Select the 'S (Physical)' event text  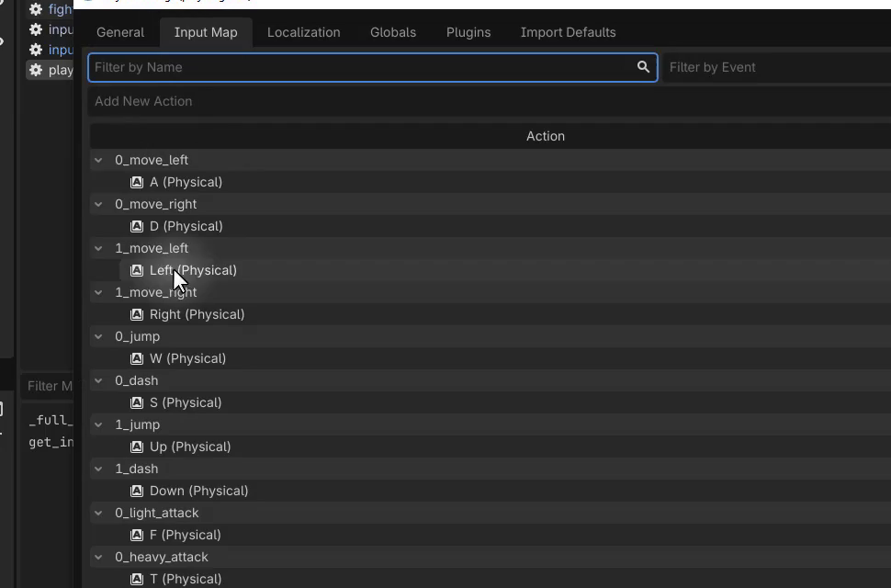tap(186, 402)
